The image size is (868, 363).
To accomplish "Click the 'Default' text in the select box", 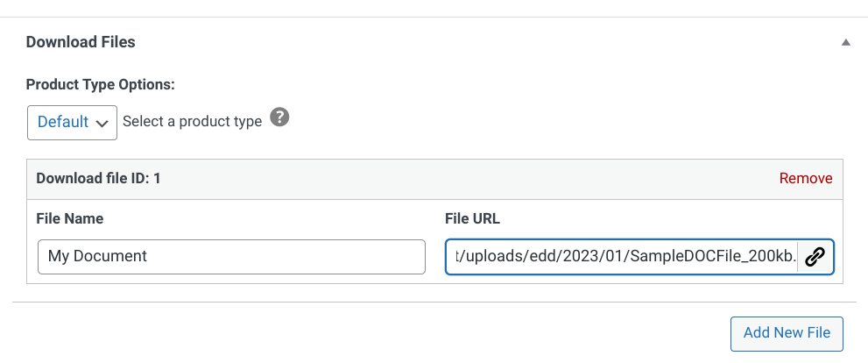I will pyautogui.click(x=62, y=122).
